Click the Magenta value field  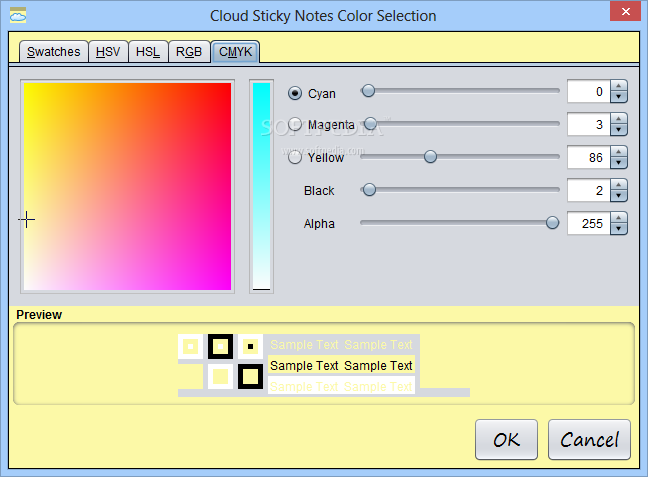click(588, 124)
